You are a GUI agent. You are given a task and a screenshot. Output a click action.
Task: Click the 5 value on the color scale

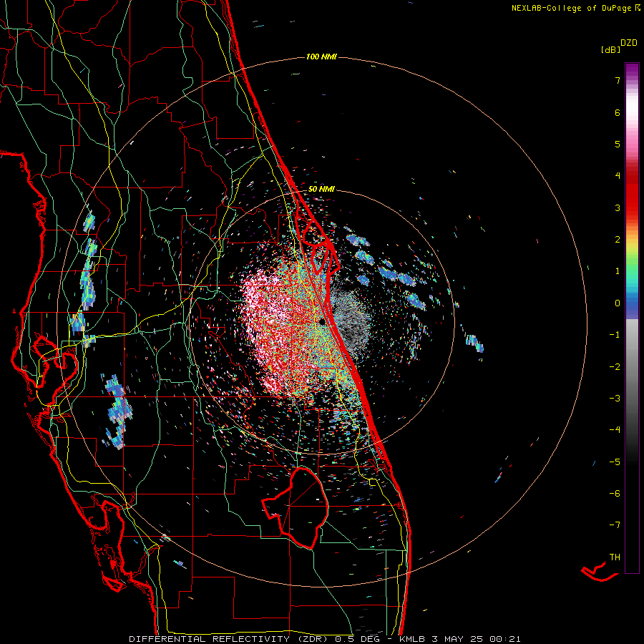click(x=618, y=144)
